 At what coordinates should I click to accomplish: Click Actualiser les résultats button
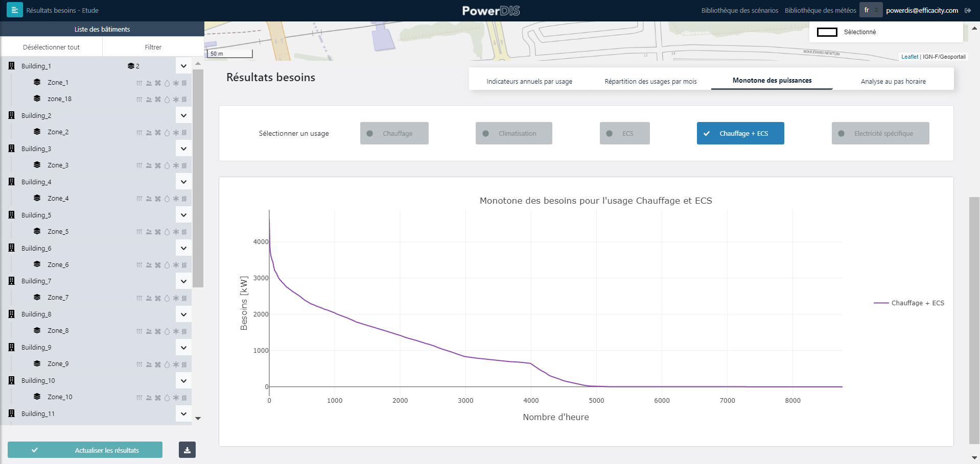point(85,450)
